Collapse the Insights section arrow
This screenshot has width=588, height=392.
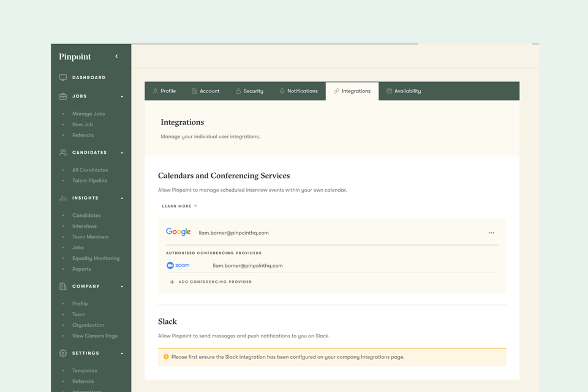(122, 198)
